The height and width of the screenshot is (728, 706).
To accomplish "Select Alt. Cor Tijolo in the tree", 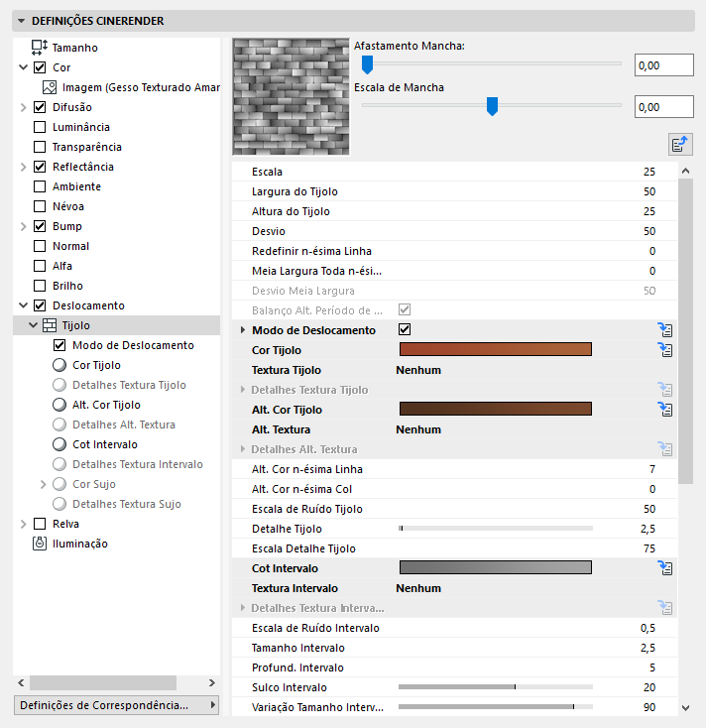I will (106, 405).
